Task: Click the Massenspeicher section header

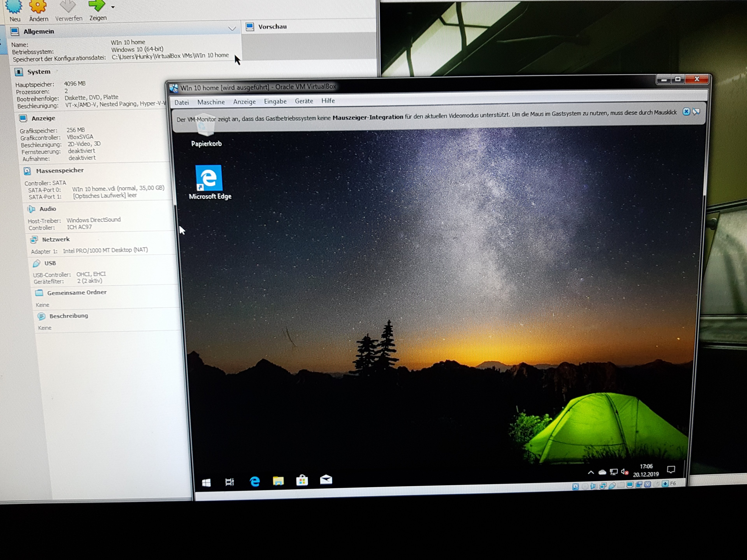Action: 60,171
